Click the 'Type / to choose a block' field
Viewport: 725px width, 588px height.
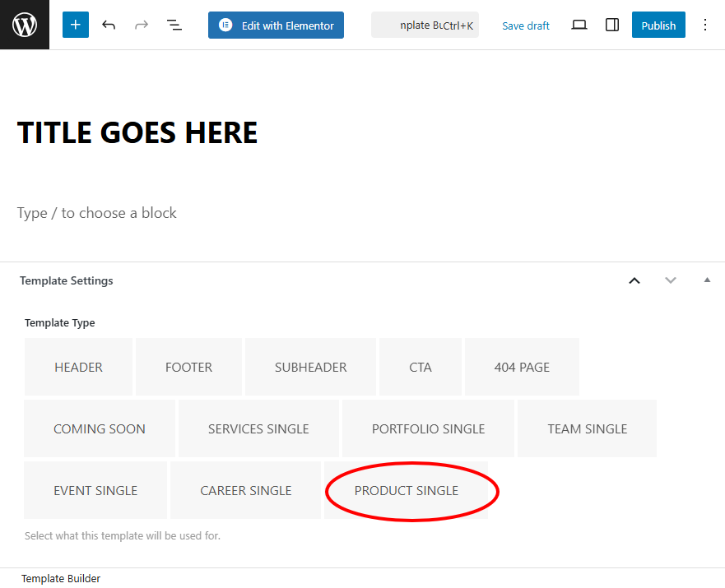97,213
